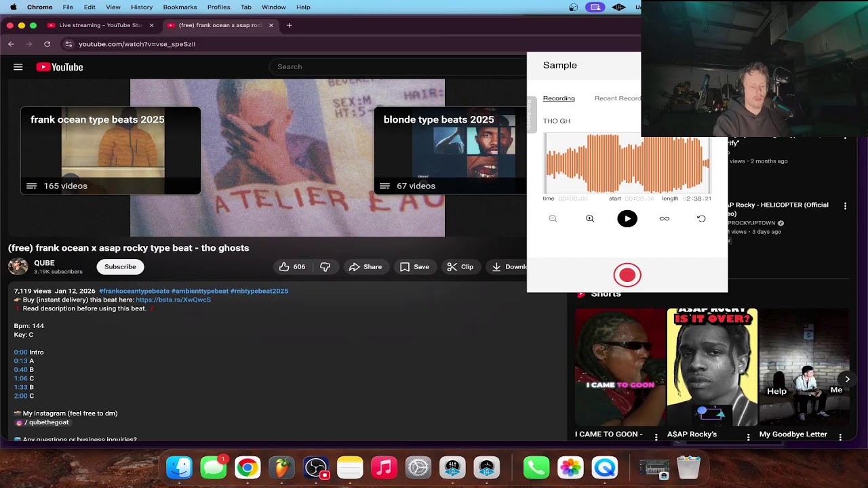This screenshot has height=488, width=868.
Task: Dislike the frank ocean type beat video
Action: pyautogui.click(x=325, y=267)
